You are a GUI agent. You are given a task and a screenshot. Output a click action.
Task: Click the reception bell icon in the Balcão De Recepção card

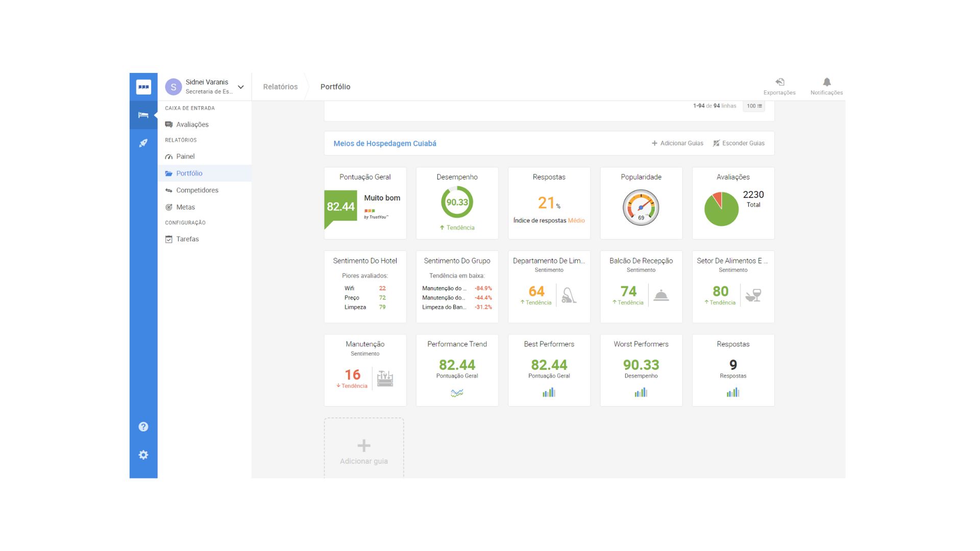coord(661,295)
